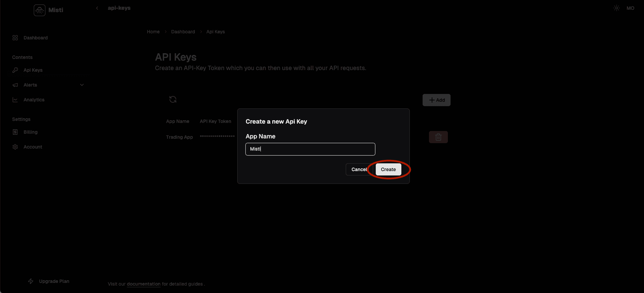The image size is (644, 293).
Task: Navigate to Home in the breadcrumb
Action: point(153,32)
